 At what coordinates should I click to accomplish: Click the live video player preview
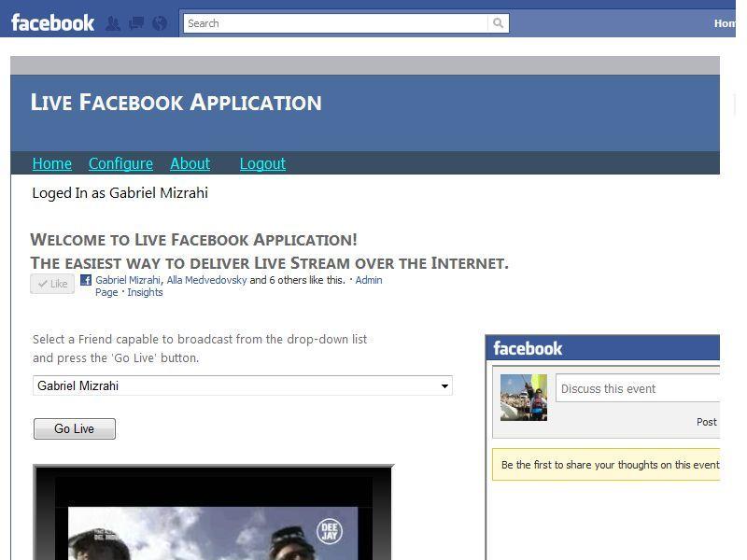point(213,512)
